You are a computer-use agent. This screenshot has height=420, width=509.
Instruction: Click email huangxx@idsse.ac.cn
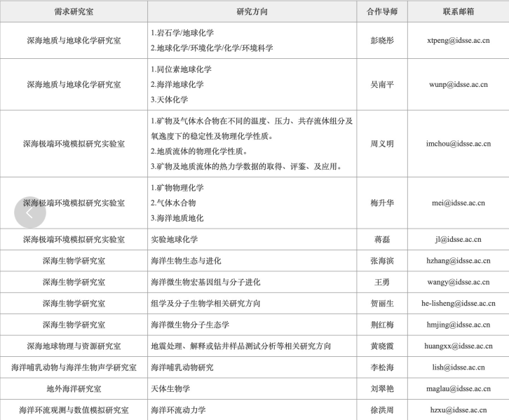[459, 346]
